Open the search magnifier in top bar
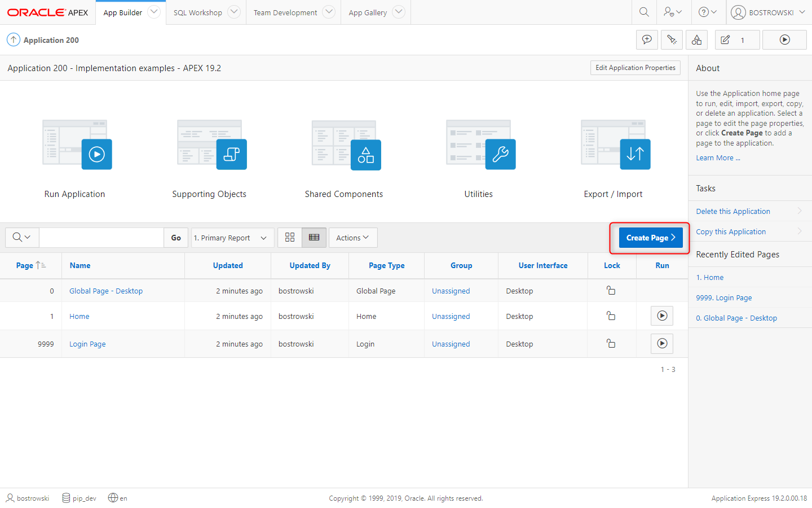This screenshot has width=812, height=508. [644, 12]
